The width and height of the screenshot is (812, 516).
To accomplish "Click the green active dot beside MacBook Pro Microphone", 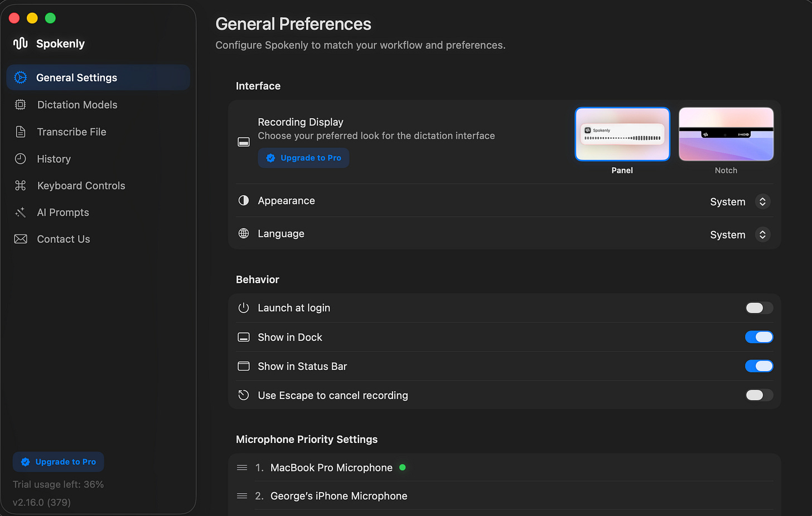I will 403,468.
